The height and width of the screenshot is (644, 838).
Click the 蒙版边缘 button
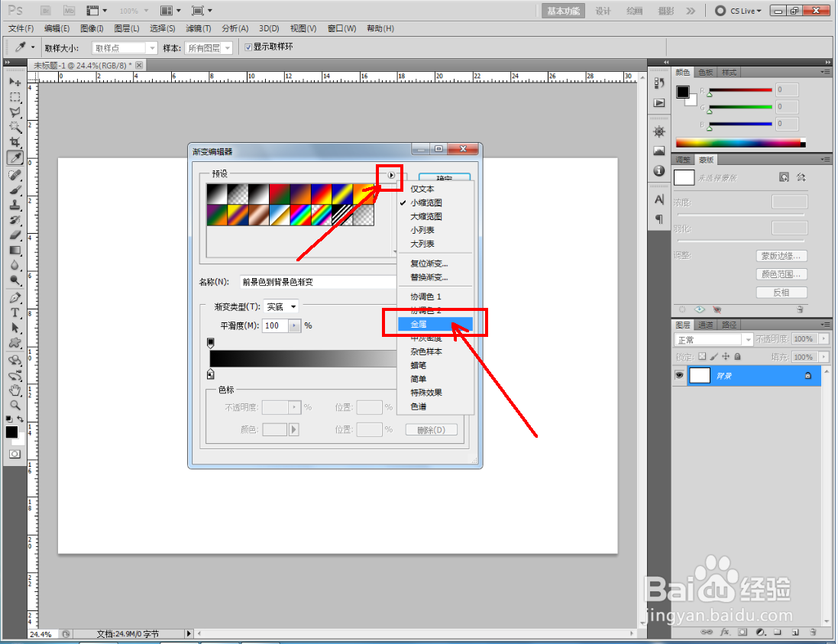point(781,256)
